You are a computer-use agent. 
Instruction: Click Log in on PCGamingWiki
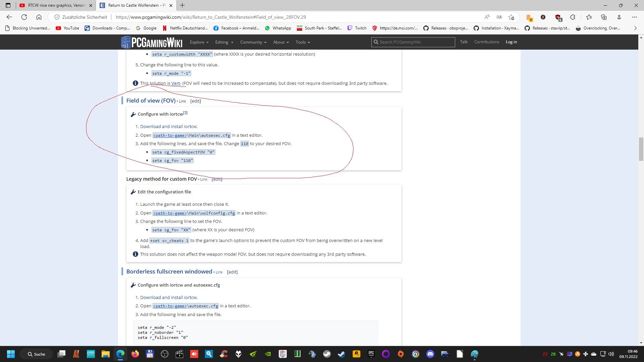click(511, 42)
